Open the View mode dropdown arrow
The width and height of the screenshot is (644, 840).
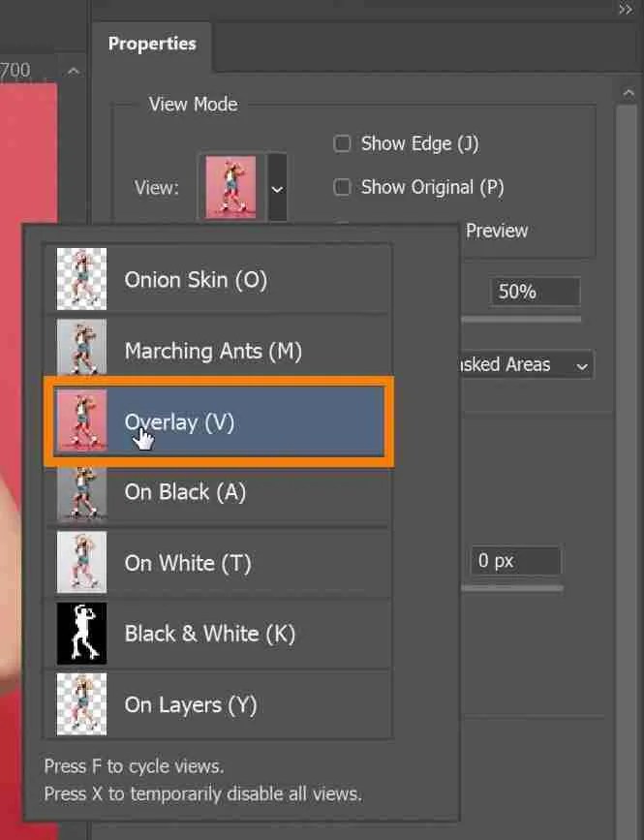277,188
